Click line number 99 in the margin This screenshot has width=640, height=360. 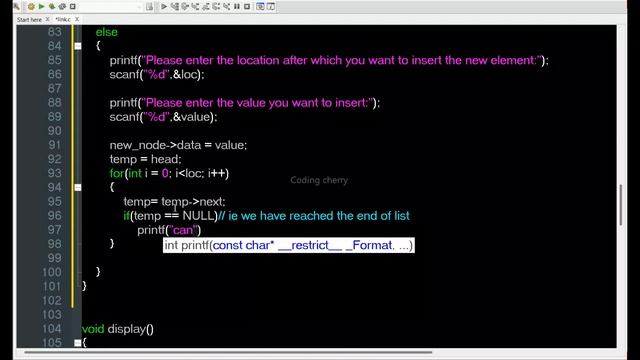click(x=55, y=258)
